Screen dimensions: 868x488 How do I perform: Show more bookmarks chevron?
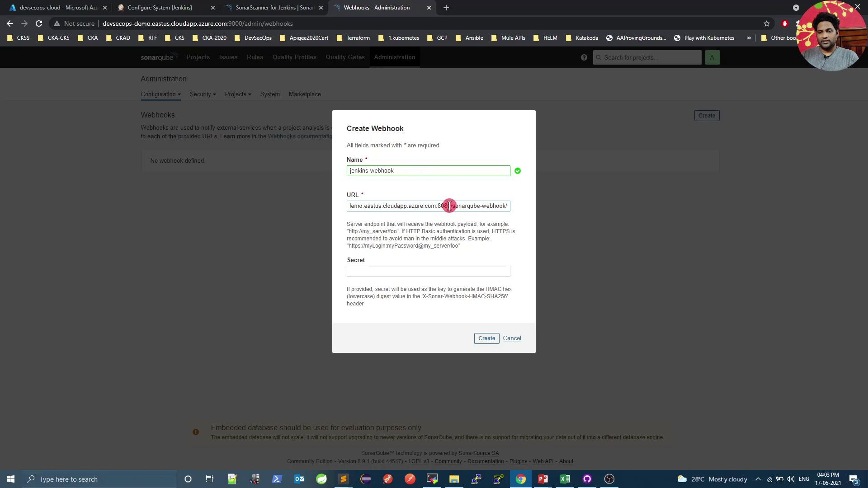(x=749, y=38)
